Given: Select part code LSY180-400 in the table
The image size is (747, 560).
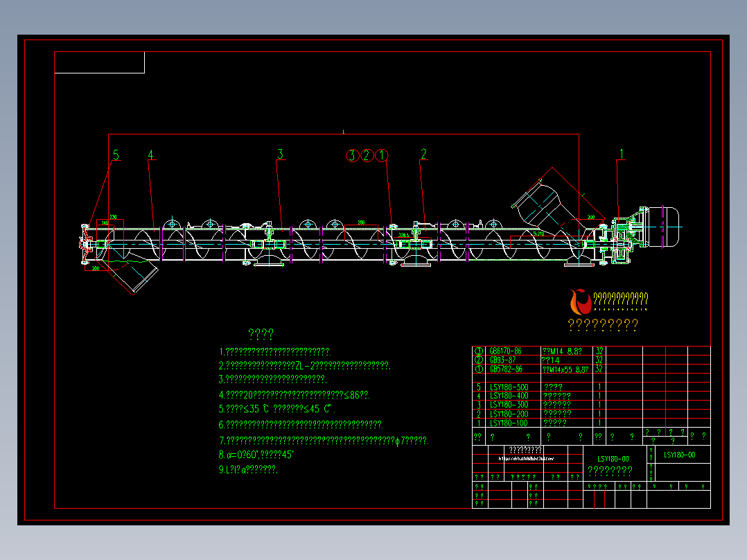Looking at the screenshot, I should 509,396.
